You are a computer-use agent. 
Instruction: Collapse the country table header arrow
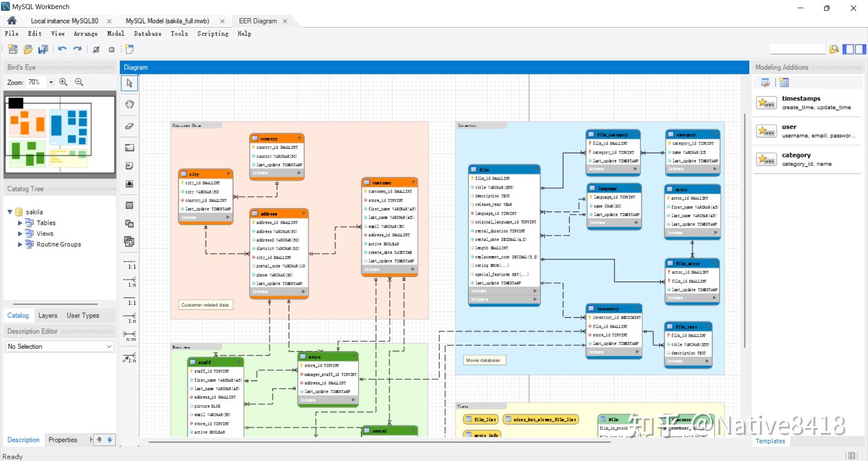click(x=299, y=138)
